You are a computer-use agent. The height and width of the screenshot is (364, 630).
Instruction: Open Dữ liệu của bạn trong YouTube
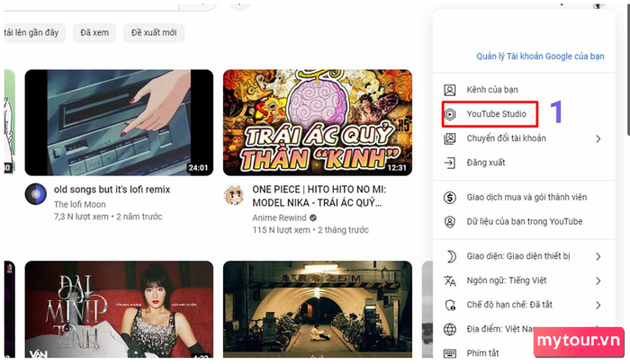click(524, 221)
